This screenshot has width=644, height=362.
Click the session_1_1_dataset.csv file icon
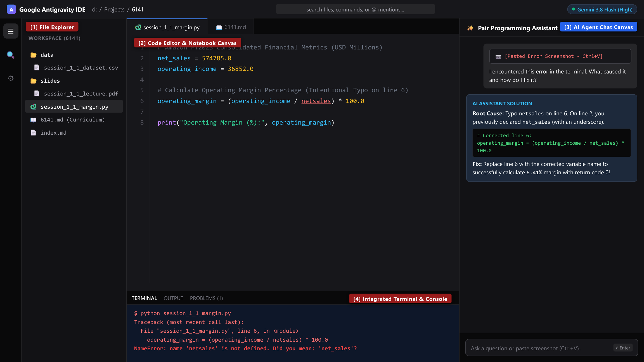click(x=37, y=68)
